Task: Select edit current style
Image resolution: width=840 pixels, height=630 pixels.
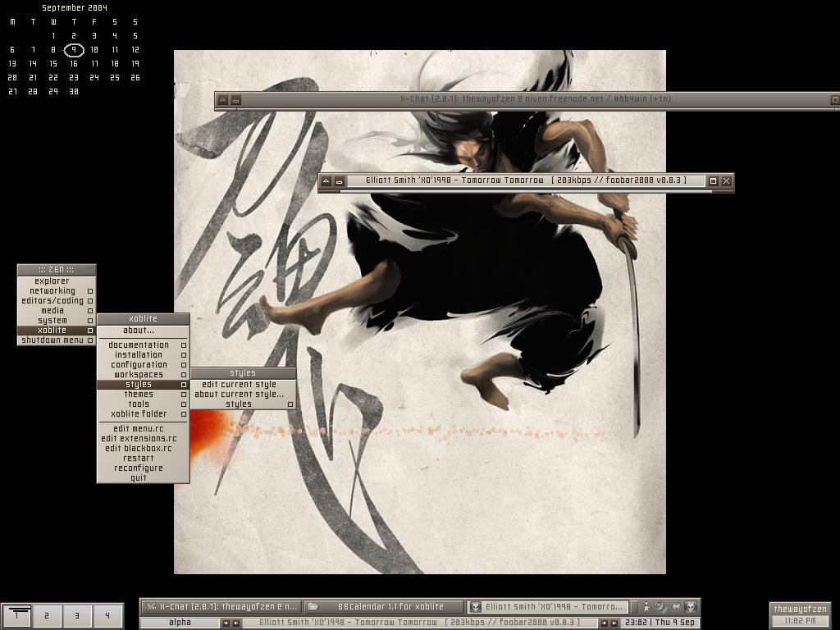Action: 243,385
